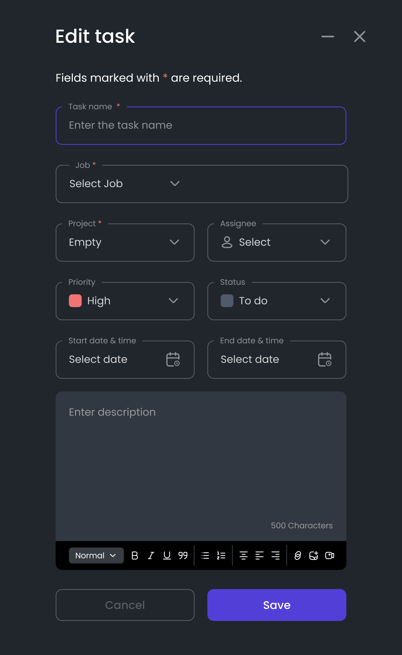This screenshot has width=402, height=655.
Task: Insert a hyperlink in the description
Action: point(298,556)
